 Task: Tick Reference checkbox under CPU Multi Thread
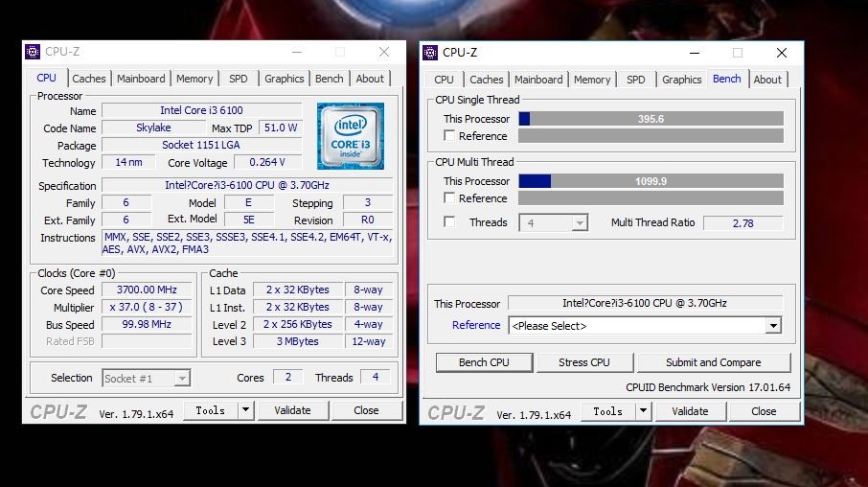point(449,197)
